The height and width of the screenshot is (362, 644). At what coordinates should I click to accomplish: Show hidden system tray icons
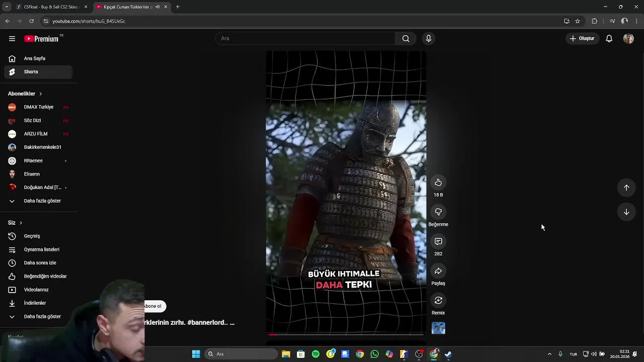coord(549,354)
